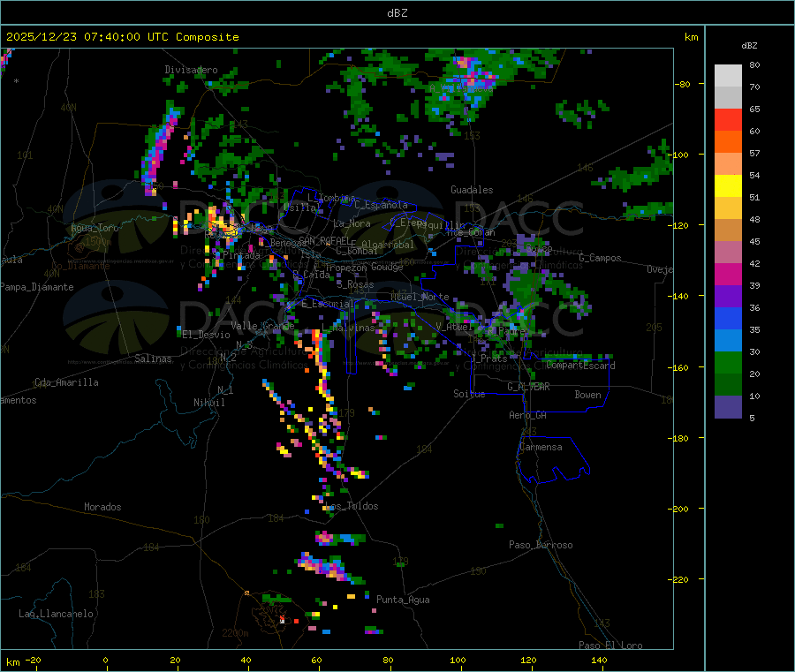
Task: Click the Soitue location label
Action: coord(469,394)
